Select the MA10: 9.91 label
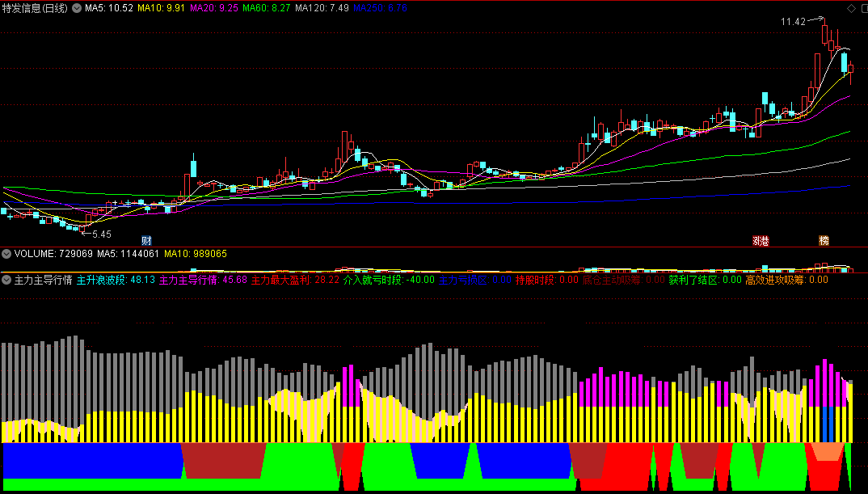This screenshot has width=868, height=494. click(x=162, y=8)
